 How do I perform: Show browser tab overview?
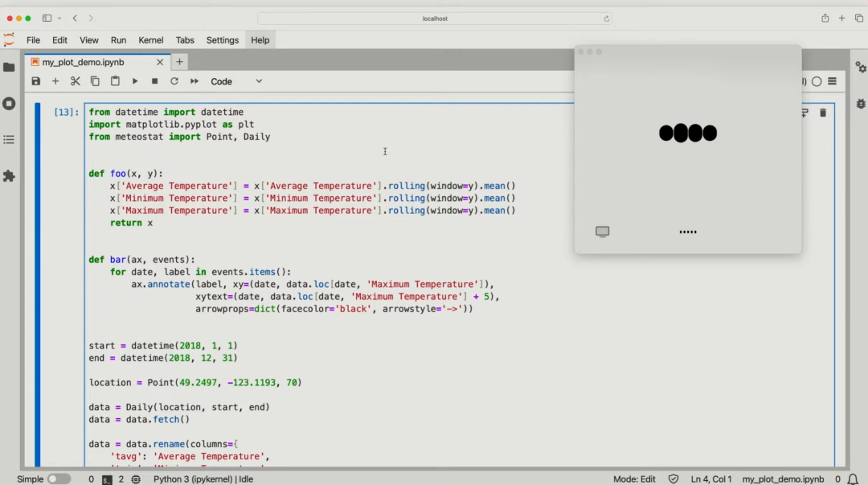(x=858, y=18)
